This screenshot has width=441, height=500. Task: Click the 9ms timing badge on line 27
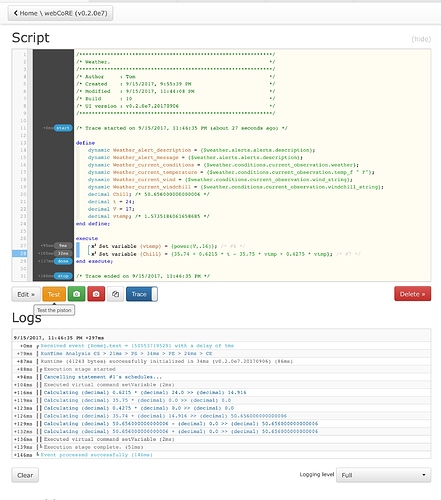[63, 246]
